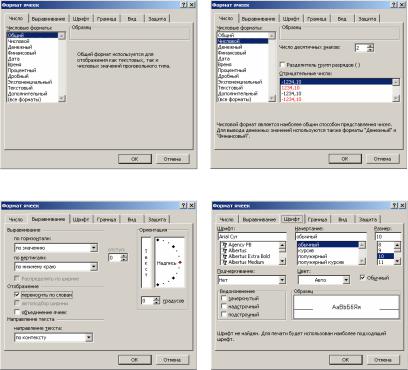Image resolution: width=408 pixels, height=370 pixels.
Task: Click help '?' in dialog with Числовой selected
Action: pyautogui.click(x=395, y=5)
